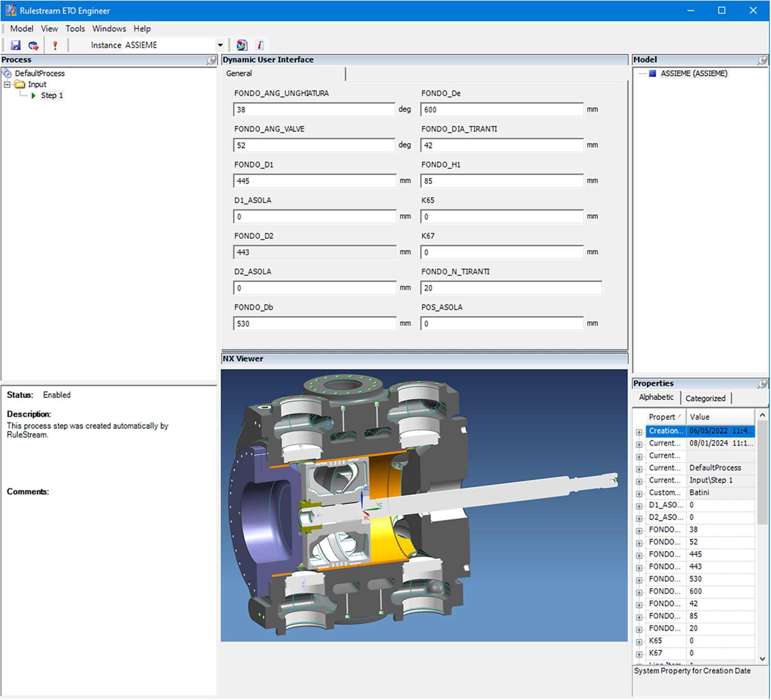Screen dimensions: 771x700
Task: Select Step 1 in the process tree
Action: coord(52,95)
